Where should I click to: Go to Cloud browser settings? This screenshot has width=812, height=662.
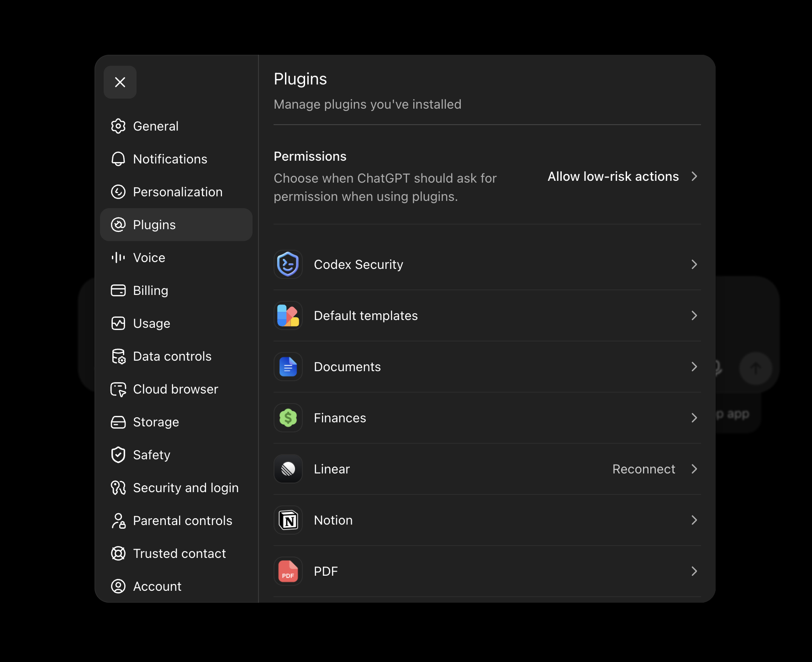click(176, 389)
